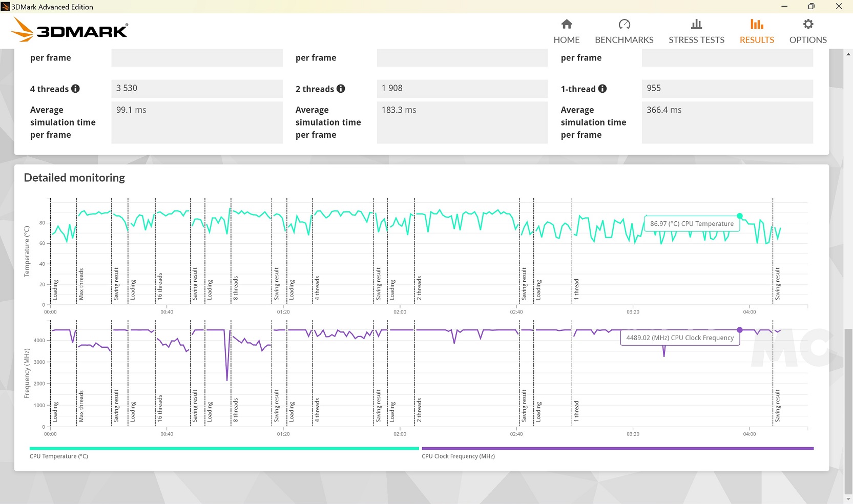The width and height of the screenshot is (853, 504).
Task: Click the Home house icon
Action: click(566, 24)
